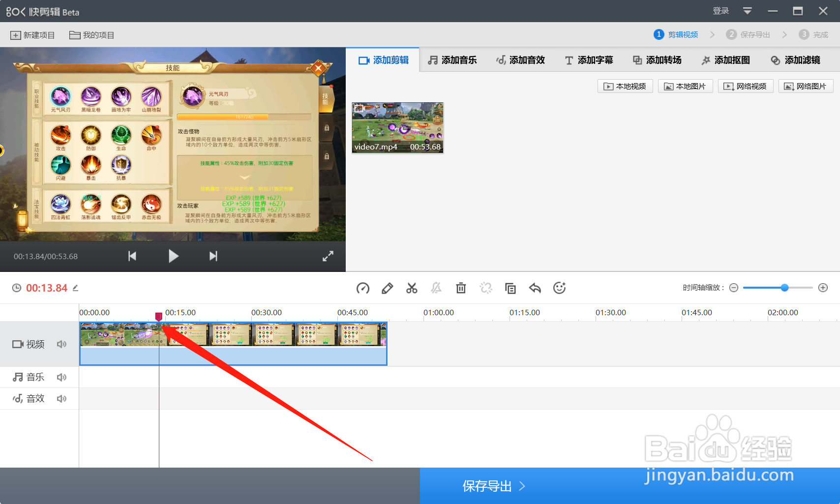Toggle sound on the 音乐 track

[61, 377]
